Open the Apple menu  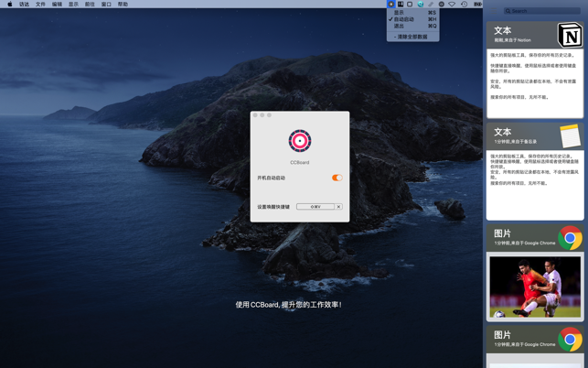(x=10, y=5)
